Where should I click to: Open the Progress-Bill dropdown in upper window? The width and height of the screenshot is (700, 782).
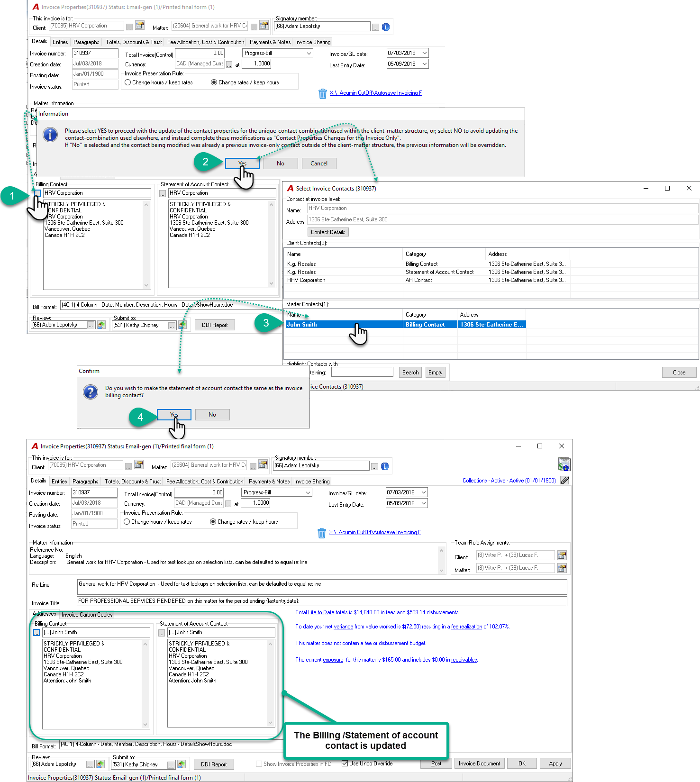coord(309,54)
